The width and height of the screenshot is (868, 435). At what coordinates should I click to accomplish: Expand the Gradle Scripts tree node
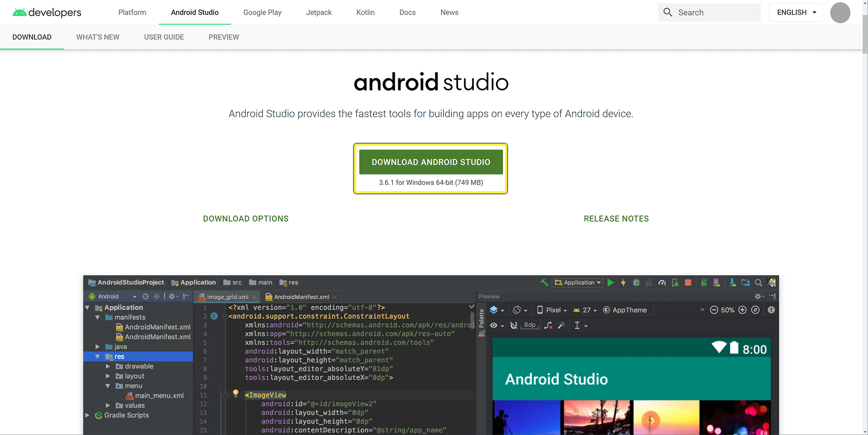(87, 415)
